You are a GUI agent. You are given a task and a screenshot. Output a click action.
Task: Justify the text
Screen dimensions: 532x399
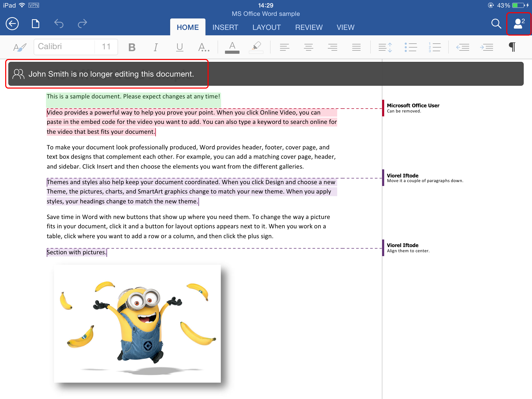(356, 47)
